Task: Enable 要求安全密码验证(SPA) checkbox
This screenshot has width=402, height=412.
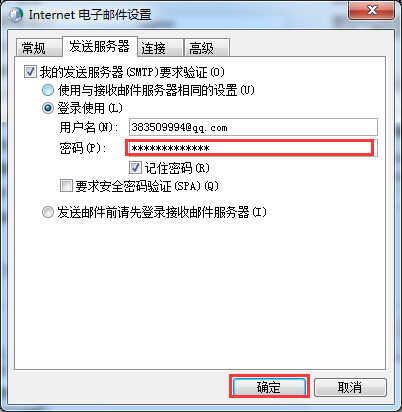Action: 66,186
